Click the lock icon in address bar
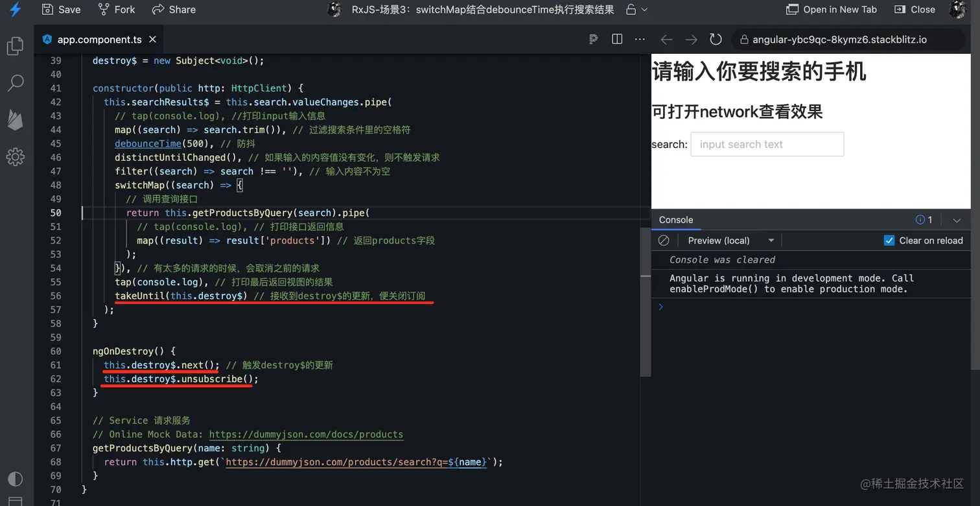The width and height of the screenshot is (980, 506). coord(743,40)
